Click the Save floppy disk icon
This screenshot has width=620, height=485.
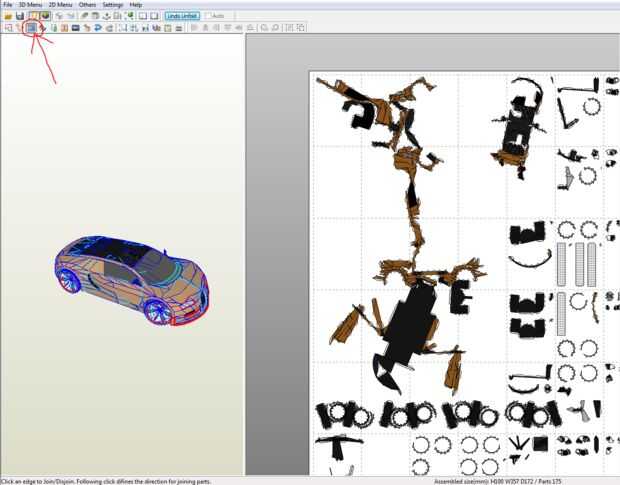(x=20, y=16)
